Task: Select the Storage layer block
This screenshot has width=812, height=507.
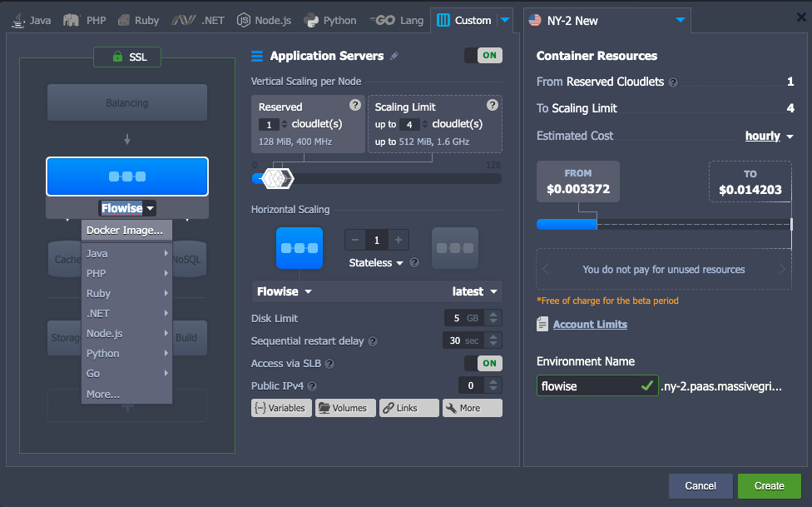Action: 65,338
